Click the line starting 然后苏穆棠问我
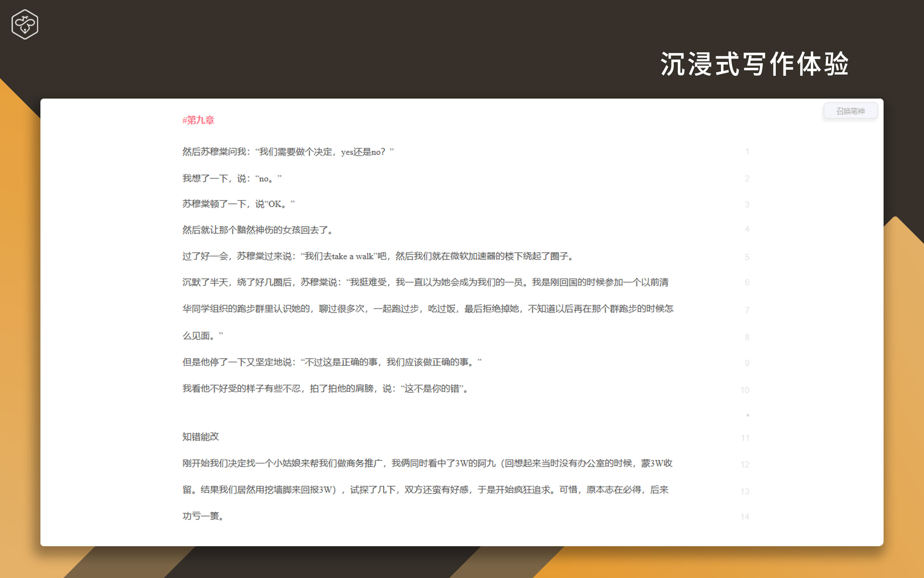 click(x=288, y=152)
